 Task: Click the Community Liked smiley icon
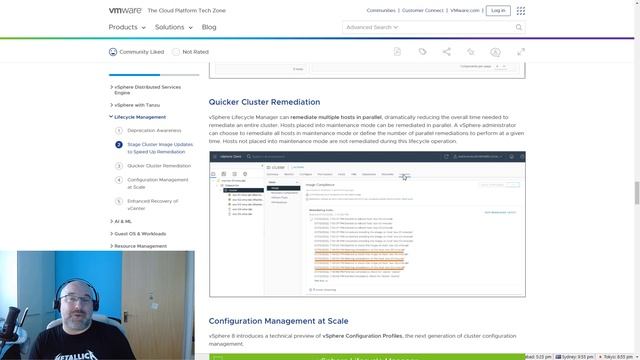click(113, 52)
